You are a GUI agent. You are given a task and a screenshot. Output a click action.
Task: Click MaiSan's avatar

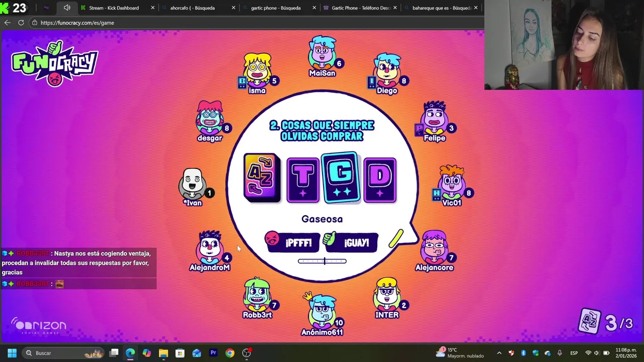click(322, 52)
